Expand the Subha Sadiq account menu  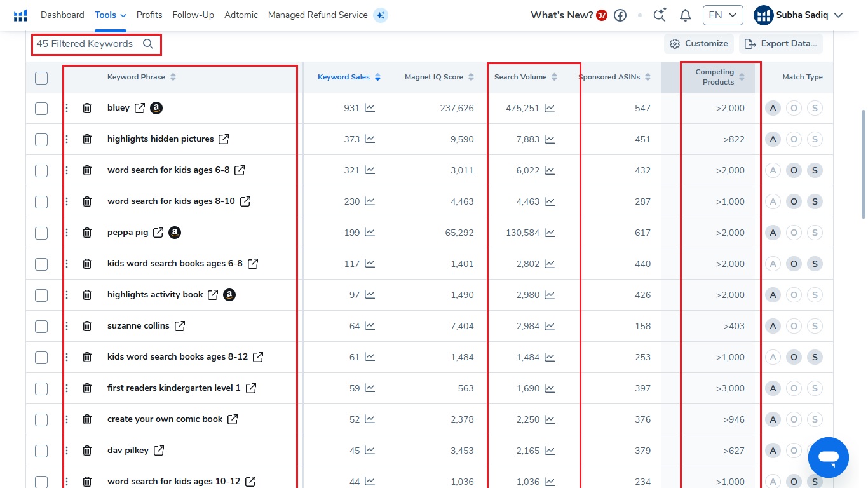click(x=798, y=15)
